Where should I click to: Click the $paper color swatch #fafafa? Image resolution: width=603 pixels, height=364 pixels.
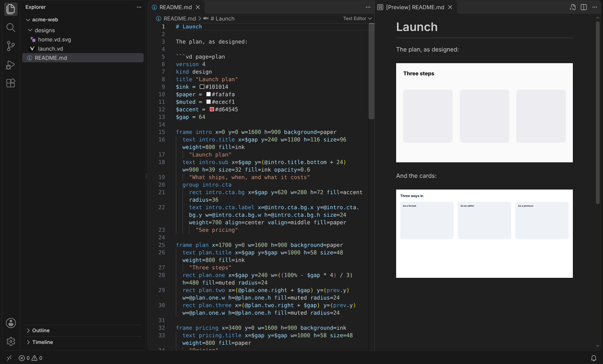[x=209, y=95]
